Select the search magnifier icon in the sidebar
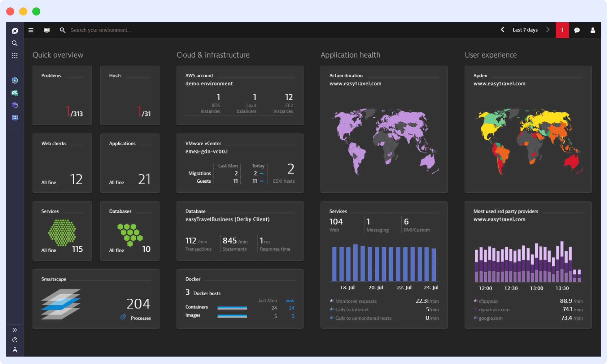607x364 pixels. (15, 43)
